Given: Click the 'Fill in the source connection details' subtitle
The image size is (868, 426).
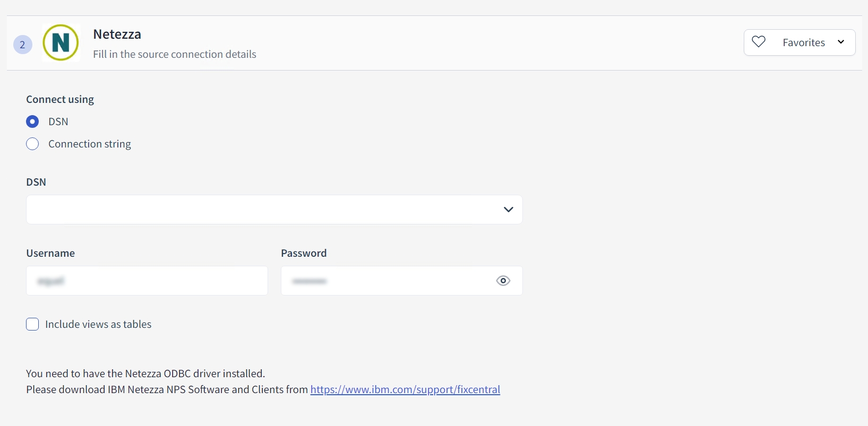Looking at the screenshot, I should pos(175,54).
